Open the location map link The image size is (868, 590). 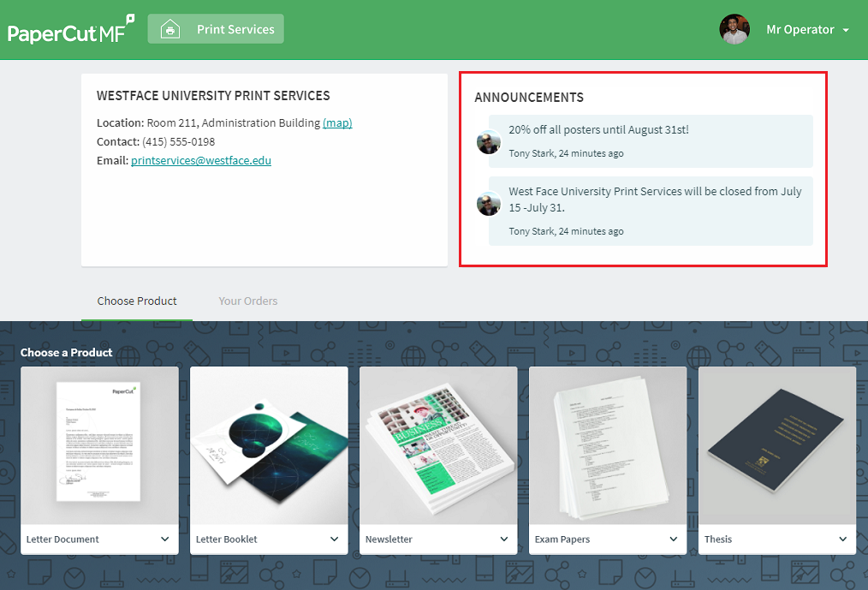pos(337,122)
